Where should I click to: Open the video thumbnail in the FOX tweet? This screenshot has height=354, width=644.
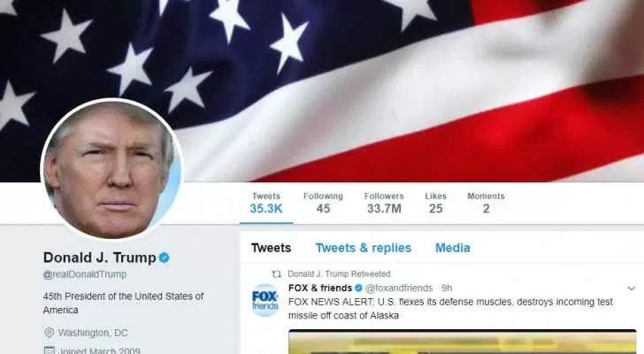[463, 342]
